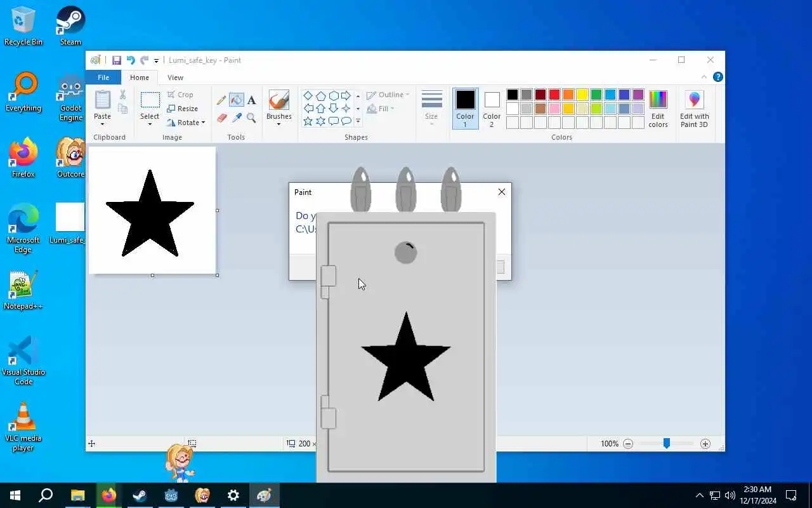Choose the Six-point star shape
This screenshot has height=508, width=812.
320,121
